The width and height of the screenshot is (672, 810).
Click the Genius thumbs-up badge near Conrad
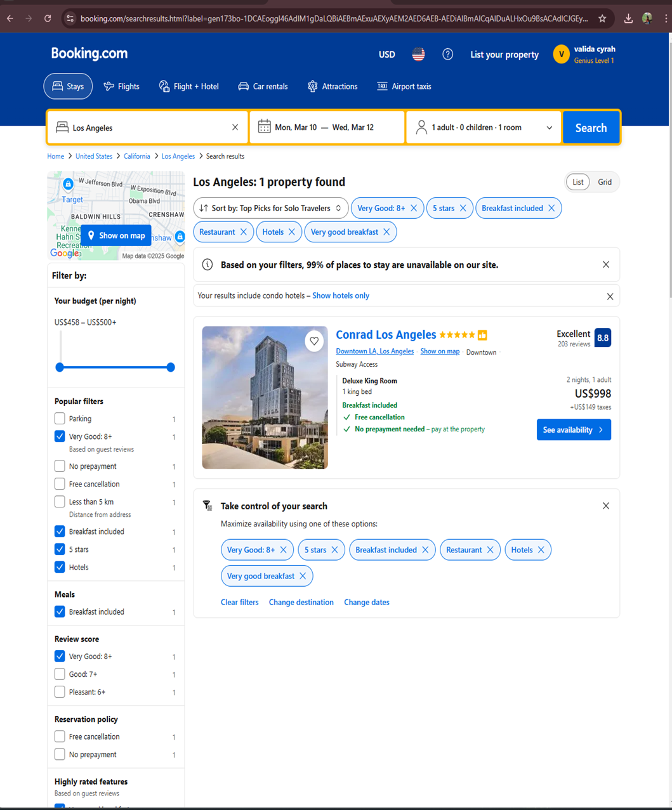tap(482, 335)
